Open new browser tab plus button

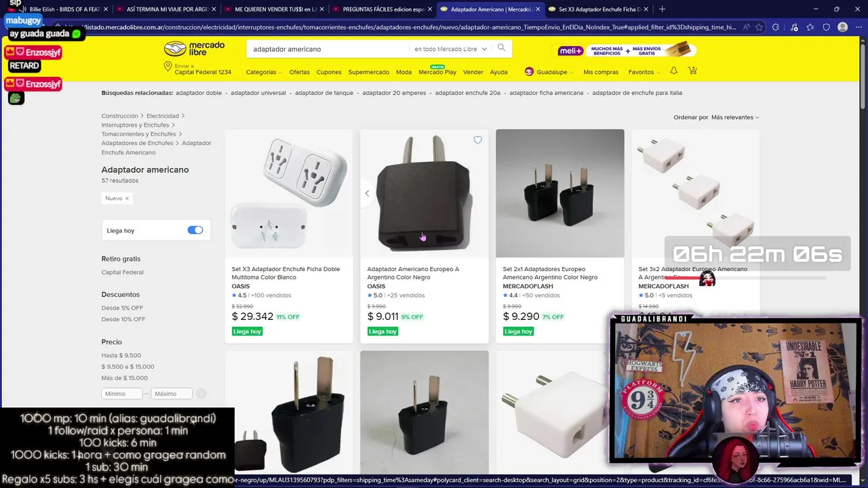click(x=662, y=9)
